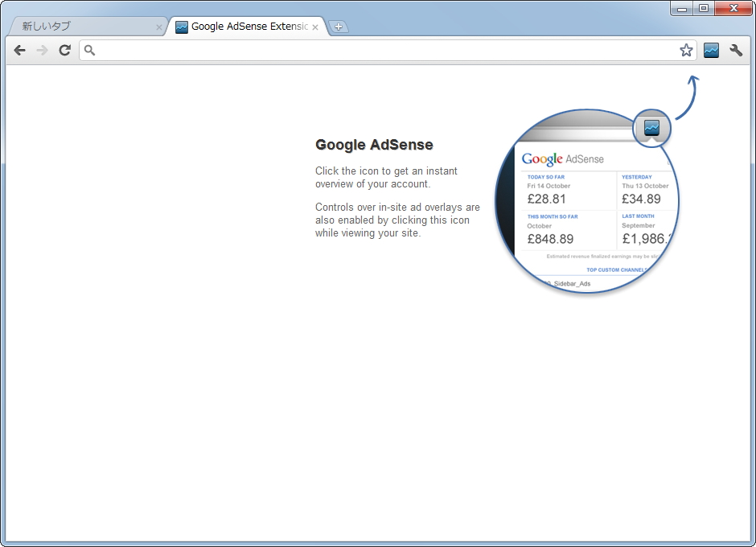Click the £34.89 yesterday earnings value
This screenshot has width=756, height=547.
[x=641, y=199]
